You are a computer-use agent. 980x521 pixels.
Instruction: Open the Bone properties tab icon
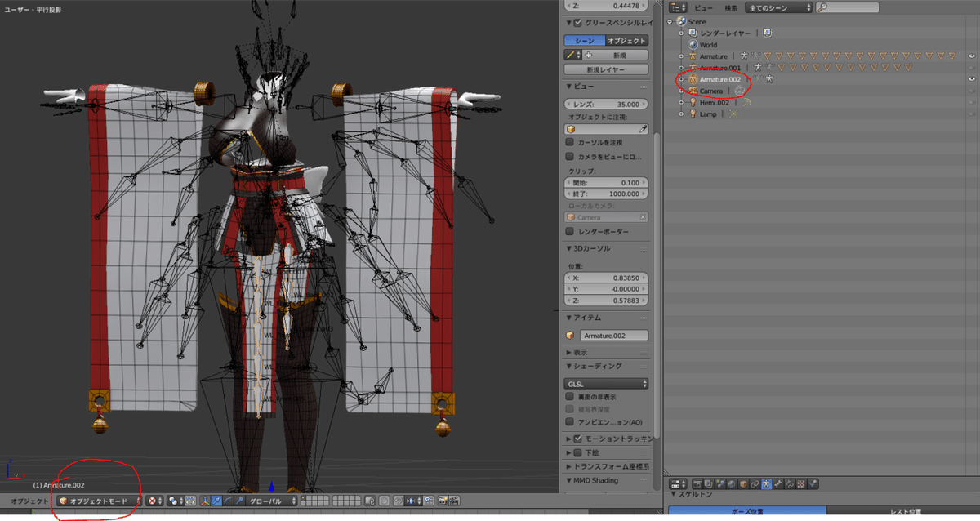[779, 484]
